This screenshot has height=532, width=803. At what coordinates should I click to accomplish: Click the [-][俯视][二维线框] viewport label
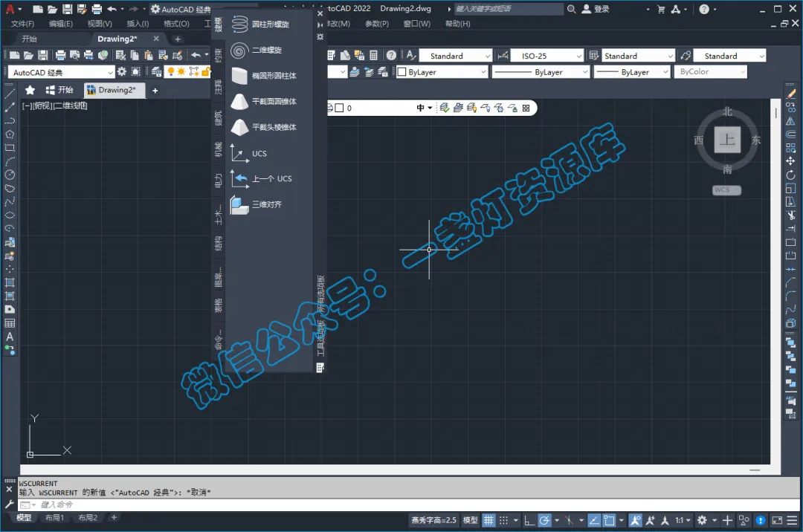[55, 106]
